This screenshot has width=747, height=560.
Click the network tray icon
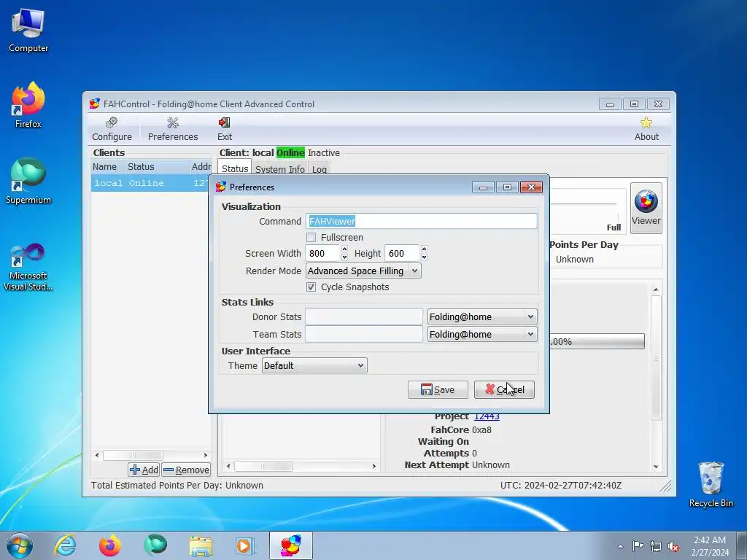point(656,546)
